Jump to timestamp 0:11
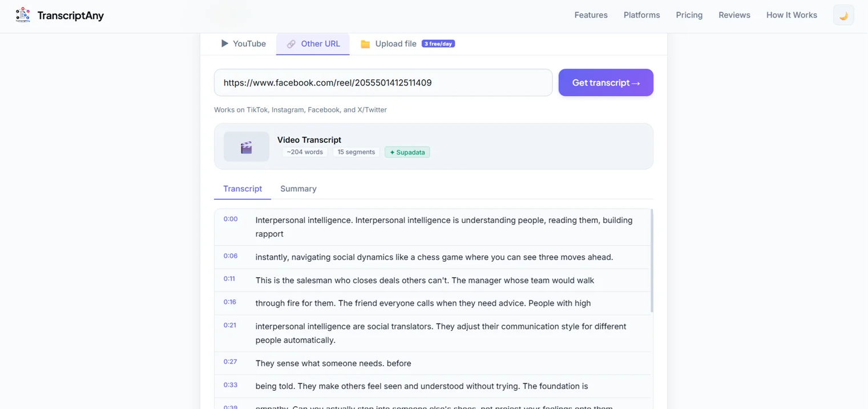Viewport: 868px width, 409px height. tap(229, 279)
